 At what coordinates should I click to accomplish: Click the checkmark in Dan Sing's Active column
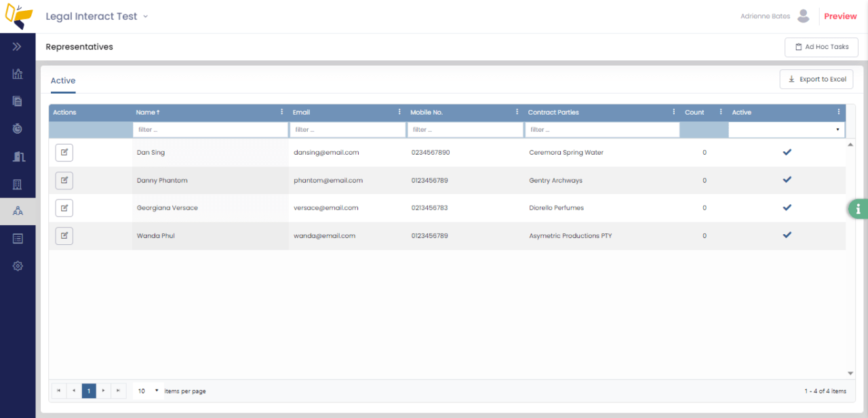787,152
